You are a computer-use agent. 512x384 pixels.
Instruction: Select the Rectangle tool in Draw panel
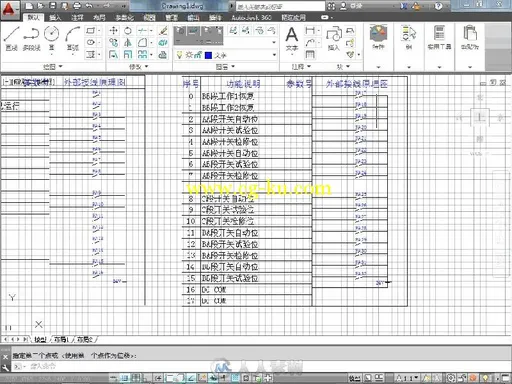(x=90, y=31)
